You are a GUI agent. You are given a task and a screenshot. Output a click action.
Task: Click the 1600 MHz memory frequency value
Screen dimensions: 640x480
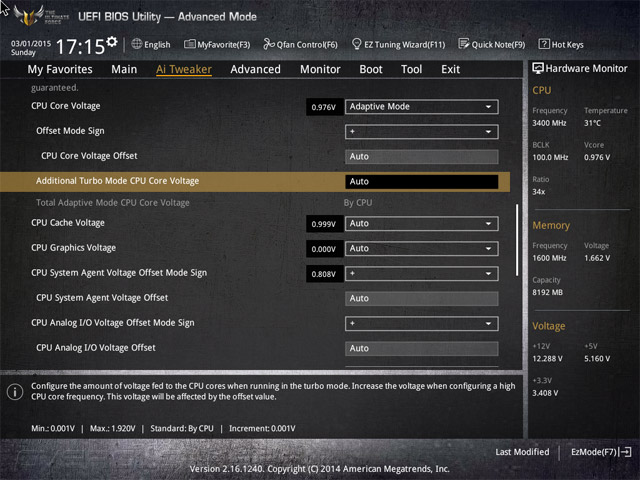(x=549, y=258)
